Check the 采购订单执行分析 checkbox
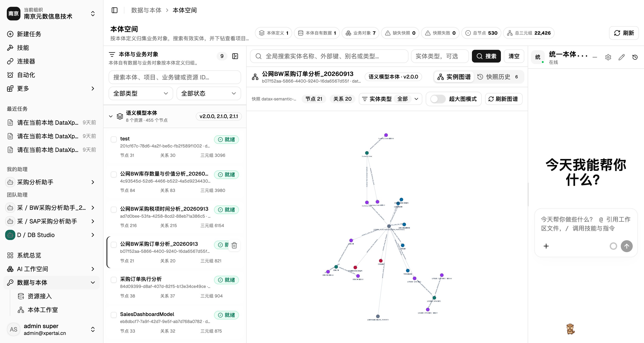 pyautogui.click(x=114, y=280)
